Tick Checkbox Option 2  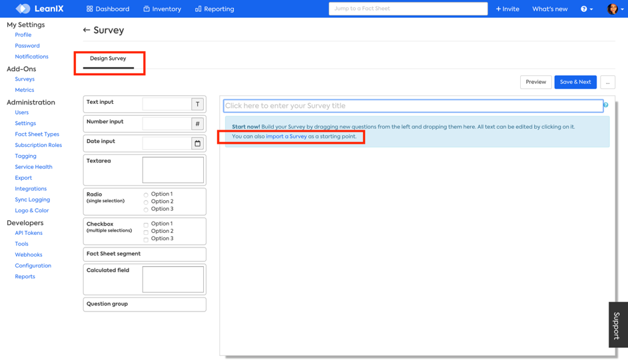tap(146, 232)
